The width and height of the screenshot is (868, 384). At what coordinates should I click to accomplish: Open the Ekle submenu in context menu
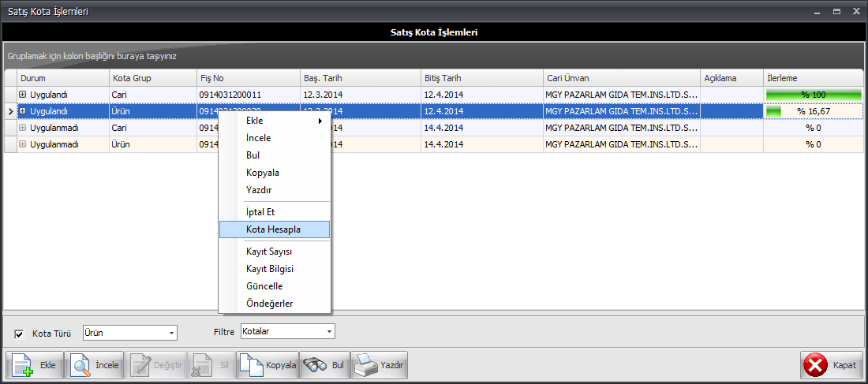[x=275, y=121]
